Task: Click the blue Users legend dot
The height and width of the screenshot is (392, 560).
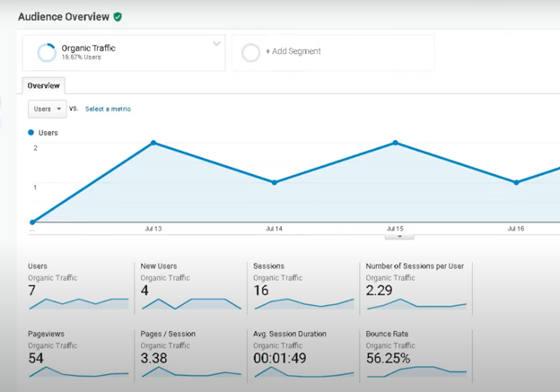Action: coord(31,133)
